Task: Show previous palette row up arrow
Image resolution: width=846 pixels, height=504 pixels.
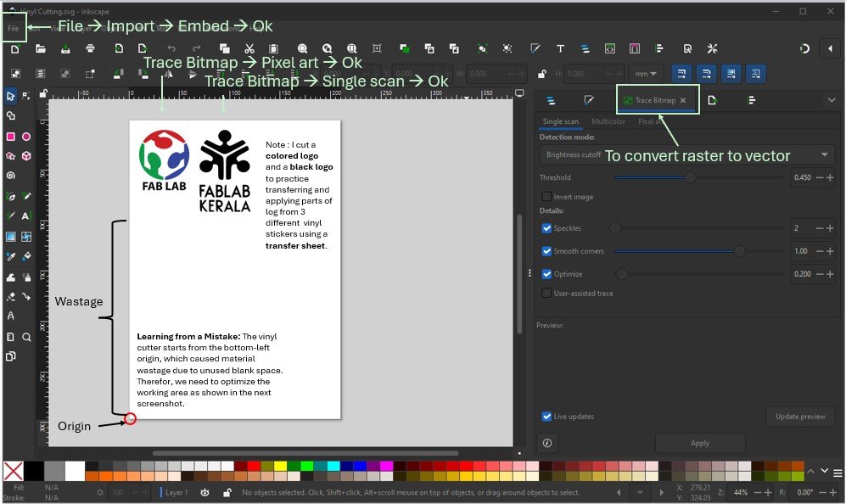Action: tap(811, 471)
